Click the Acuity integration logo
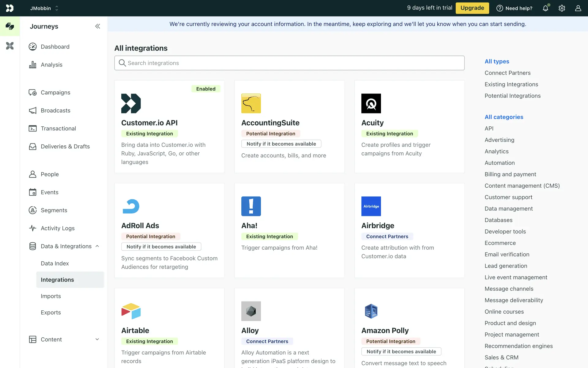 pyautogui.click(x=371, y=103)
